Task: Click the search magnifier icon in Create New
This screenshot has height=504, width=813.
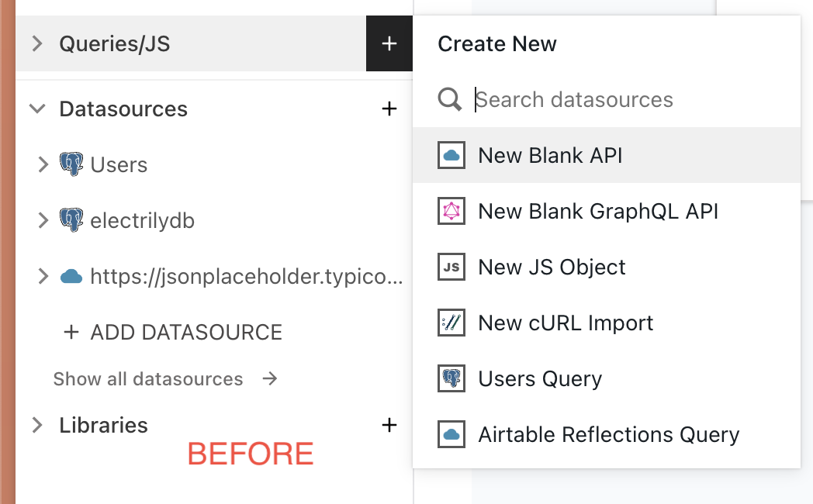Action: click(450, 100)
